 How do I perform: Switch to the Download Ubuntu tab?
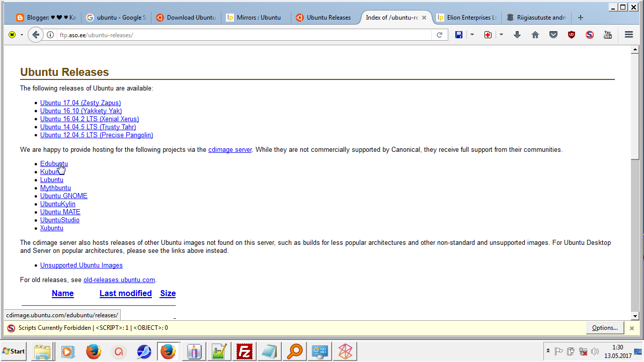186,18
